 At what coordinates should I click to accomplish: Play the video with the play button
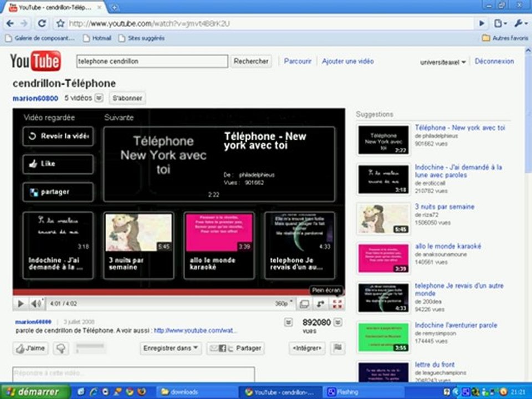(20, 304)
